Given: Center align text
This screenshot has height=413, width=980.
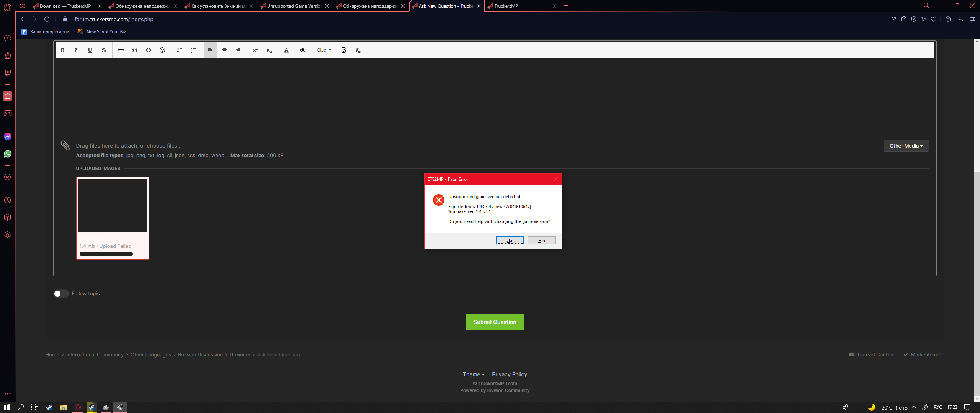Looking at the screenshot, I should click(224, 50).
